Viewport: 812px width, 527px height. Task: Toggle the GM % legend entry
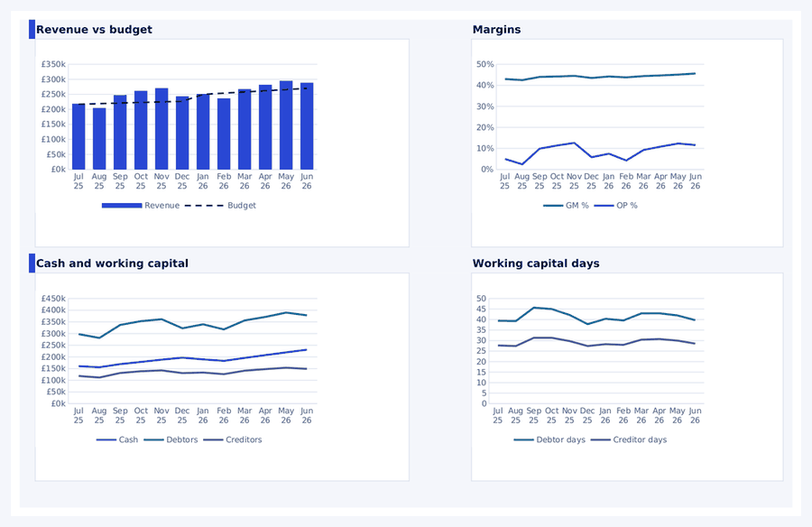click(566, 206)
